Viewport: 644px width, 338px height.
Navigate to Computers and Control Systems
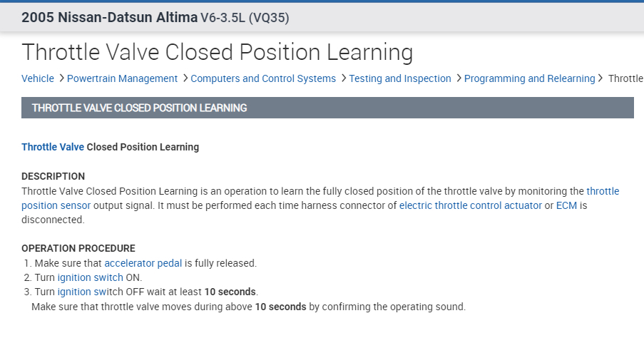(263, 78)
